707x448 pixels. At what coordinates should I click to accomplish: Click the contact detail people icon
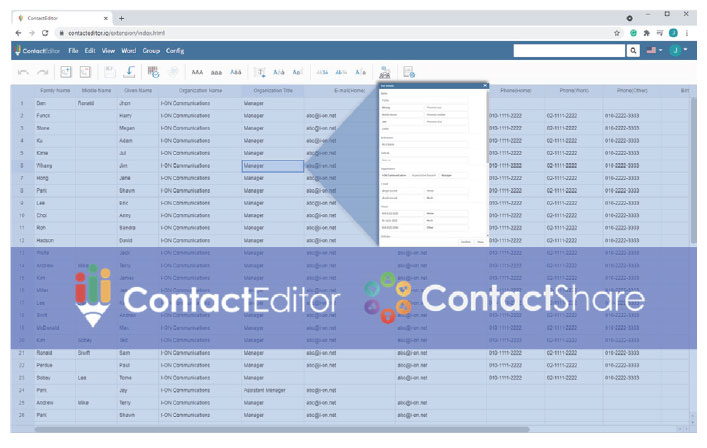coord(384,72)
